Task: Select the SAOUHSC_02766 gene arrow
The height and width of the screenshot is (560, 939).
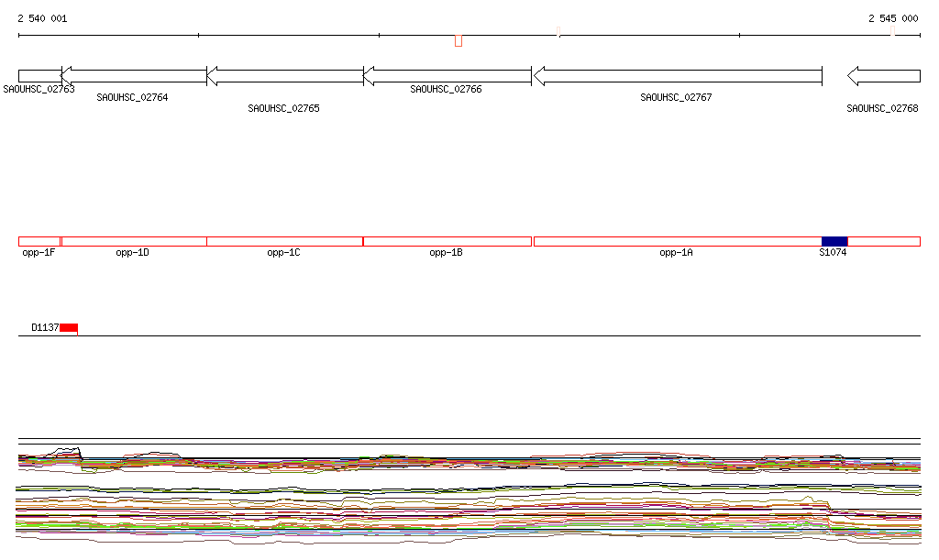Action: coord(447,76)
